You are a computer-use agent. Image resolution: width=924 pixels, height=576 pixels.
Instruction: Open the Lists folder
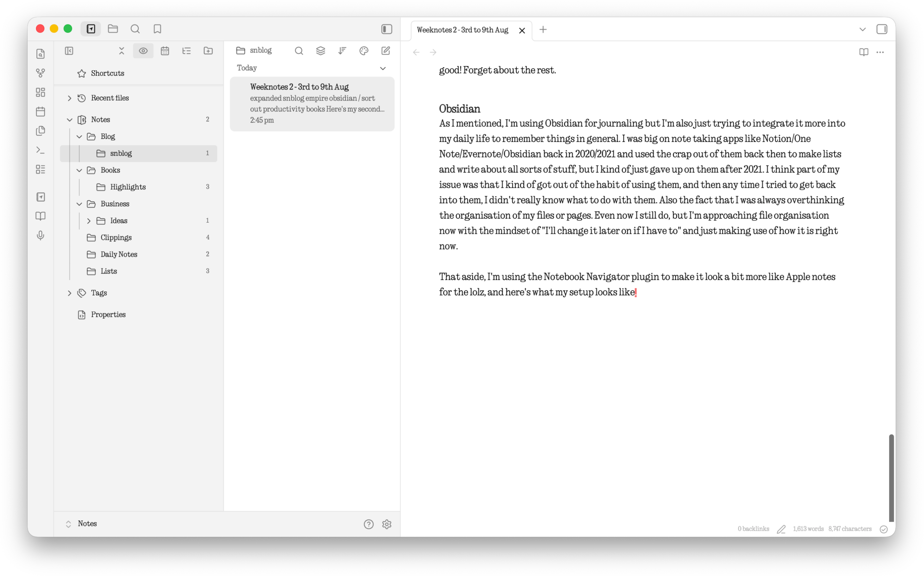pyautogui.click(x=139, y=271)
